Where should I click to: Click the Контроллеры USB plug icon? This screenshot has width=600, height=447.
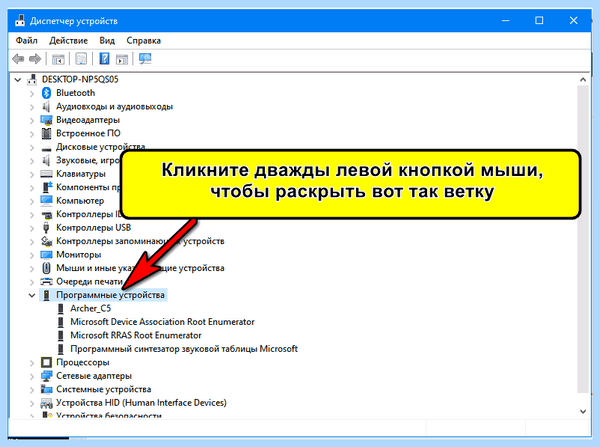point(46,228)
